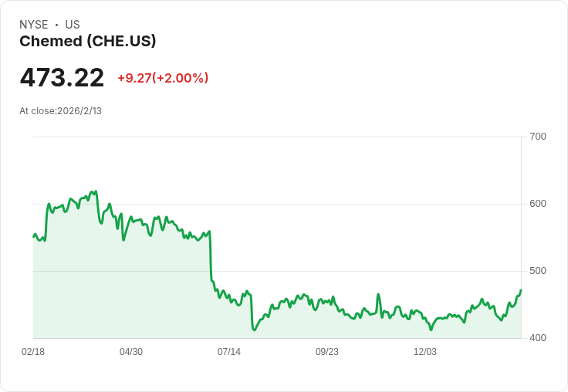Click the 500 y-axis price label
Viewport: 568px width, 392px height.
(538, 271)
